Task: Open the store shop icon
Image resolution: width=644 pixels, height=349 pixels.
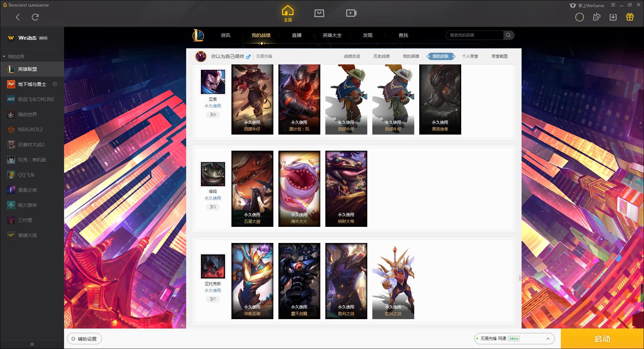Action: click(x=319, y=13)
